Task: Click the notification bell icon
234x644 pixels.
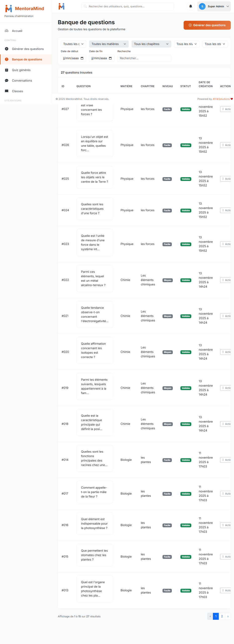Action: coord(191,6)
